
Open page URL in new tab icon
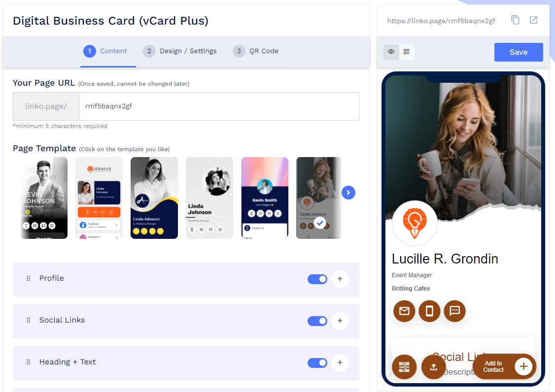(x=533, y=20)
